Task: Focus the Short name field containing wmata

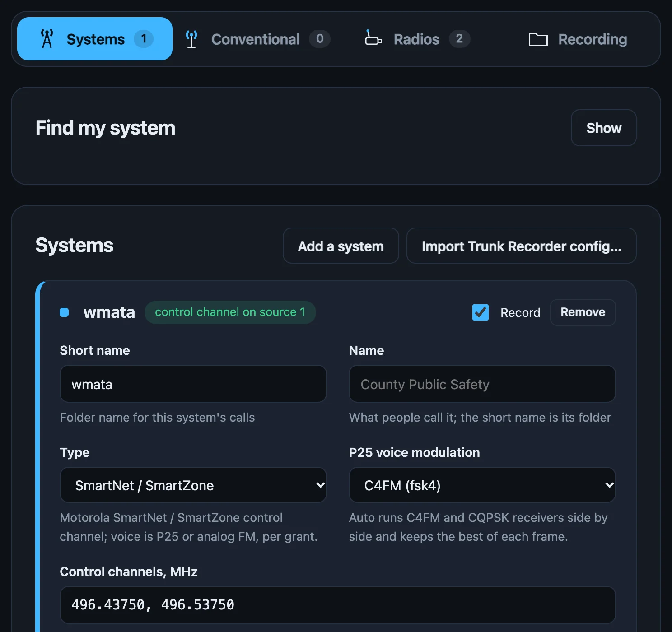Action: [x=193, y=384]
